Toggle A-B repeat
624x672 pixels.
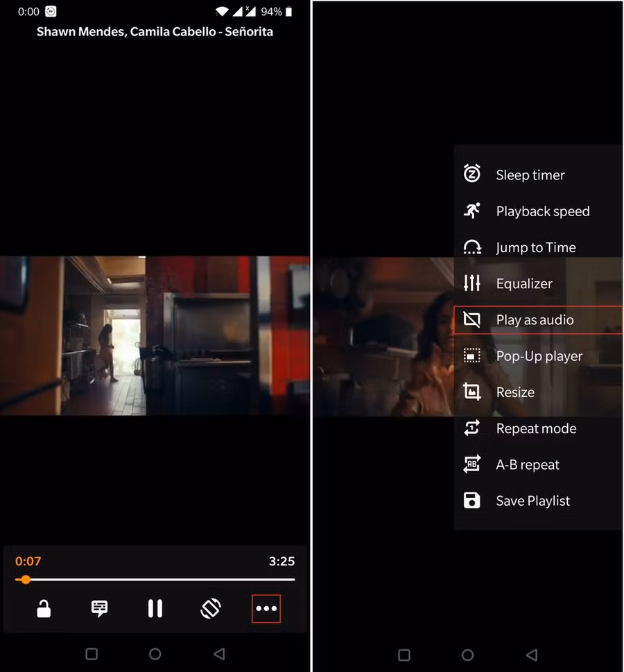pyautogui.click(x=527, y=465)
